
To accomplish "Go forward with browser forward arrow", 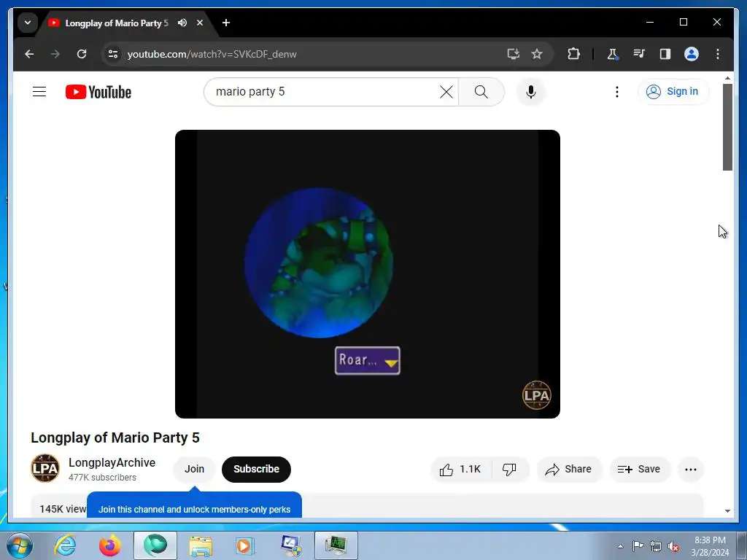I will click(55, 54).
